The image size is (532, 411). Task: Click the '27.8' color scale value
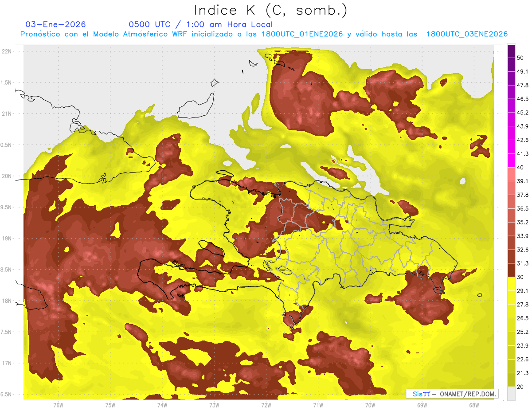coord(523,304)
